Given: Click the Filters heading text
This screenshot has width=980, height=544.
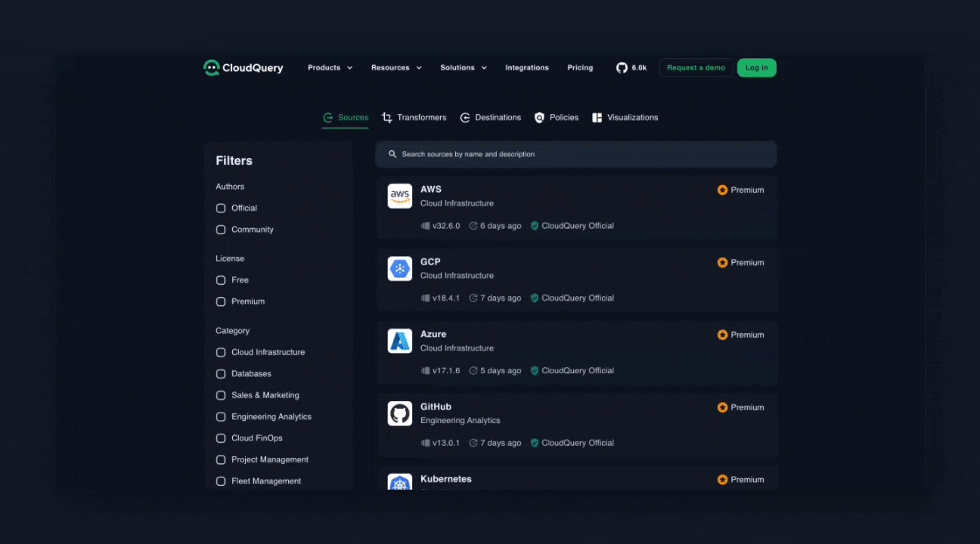Looking at the screenshot, I should coord(234,161).
